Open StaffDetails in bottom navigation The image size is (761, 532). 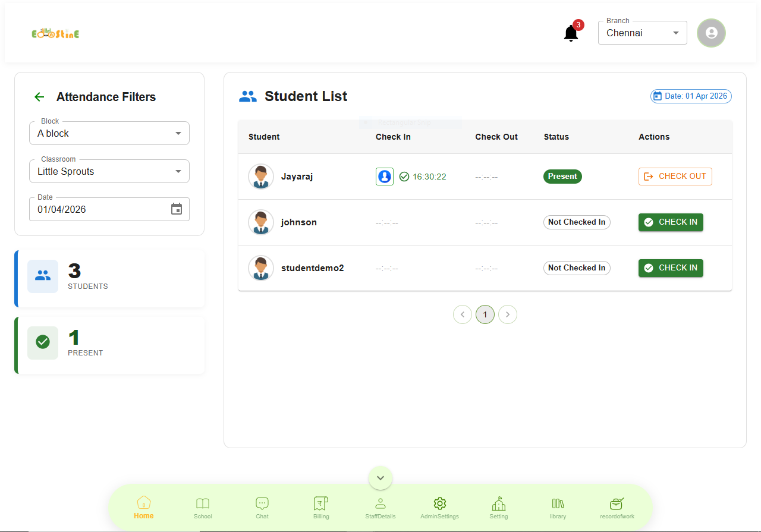point(380,508)
